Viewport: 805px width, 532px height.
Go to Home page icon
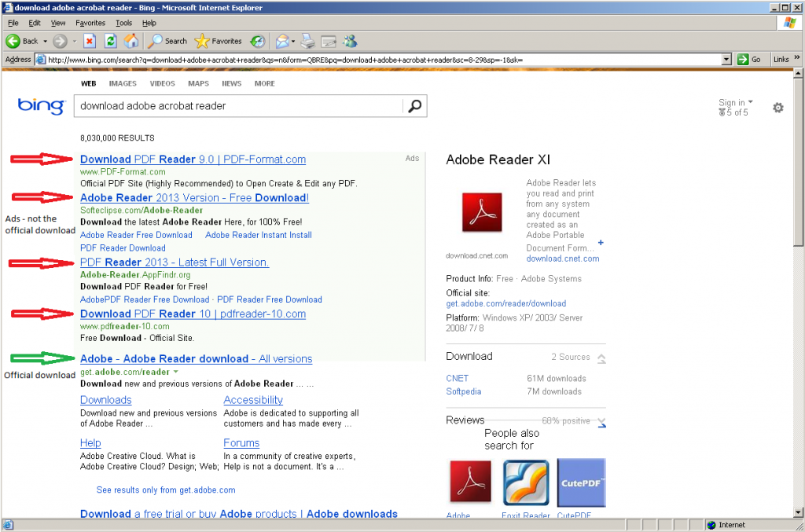pyautogui.click(x=131, y=41)
